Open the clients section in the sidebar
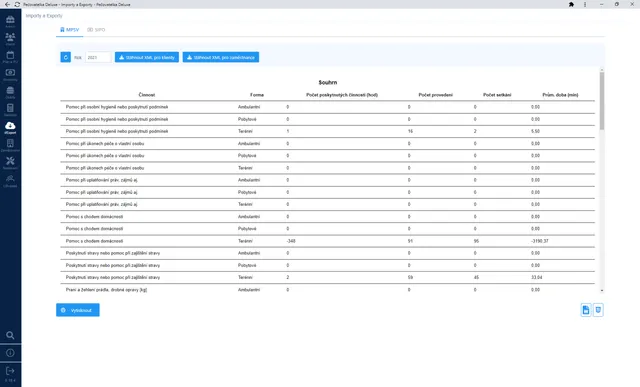Image resolution: width=640 pixels, height=387 pixels. (10, 38)
